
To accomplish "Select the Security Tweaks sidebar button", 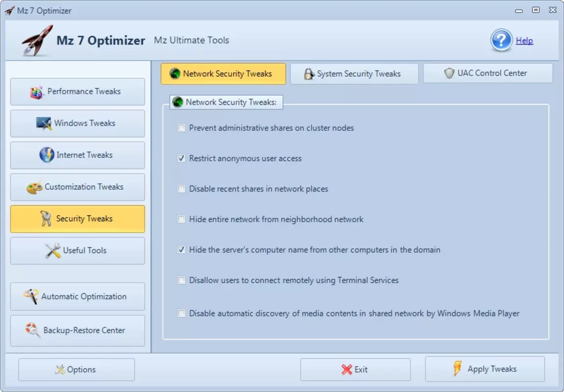I will (77, 219).
